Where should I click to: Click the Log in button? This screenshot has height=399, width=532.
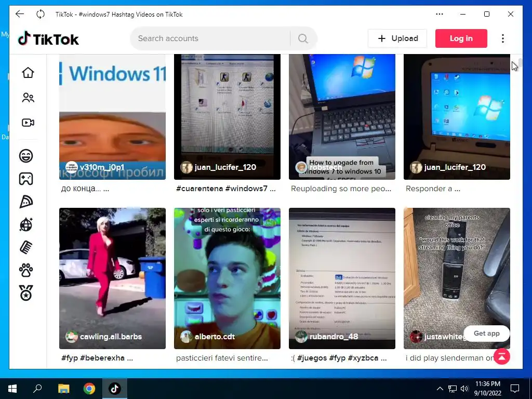[461, 38]
